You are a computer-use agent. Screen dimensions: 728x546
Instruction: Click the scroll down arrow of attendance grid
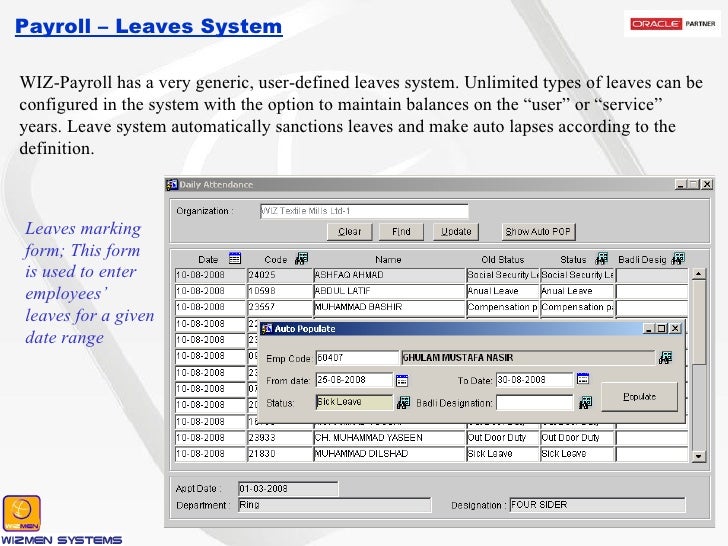point(698,456)
